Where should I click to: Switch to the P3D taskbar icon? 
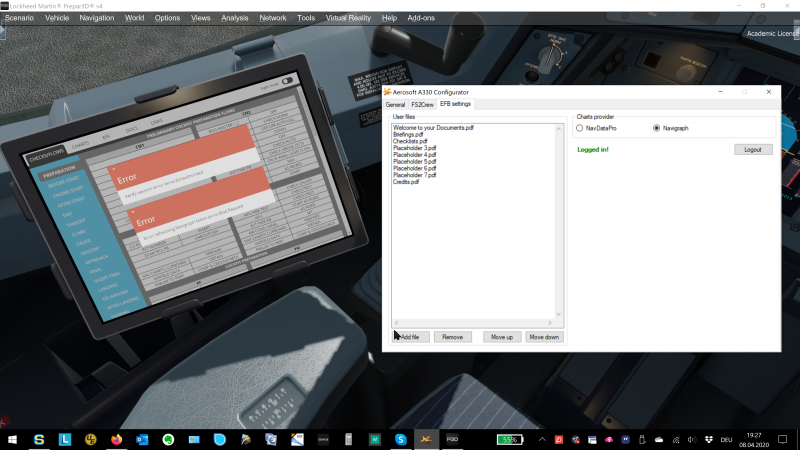coord(453,439)
